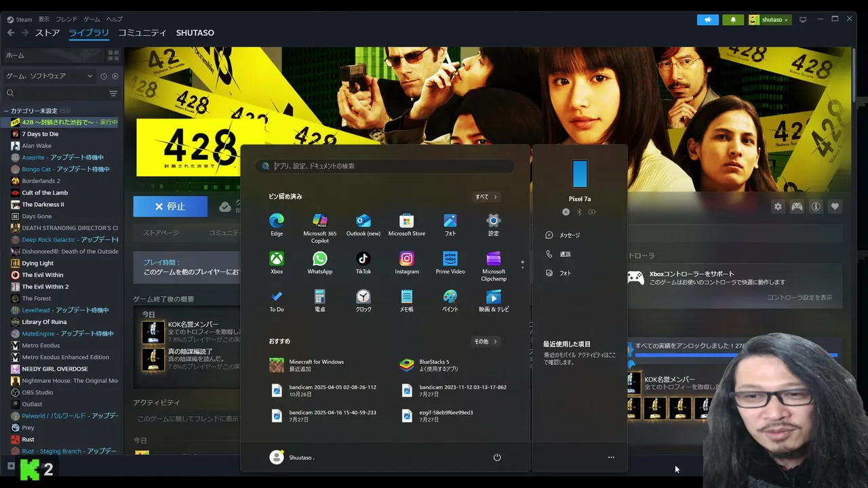Launch the Xbox app from Start menu

point(277,262)
